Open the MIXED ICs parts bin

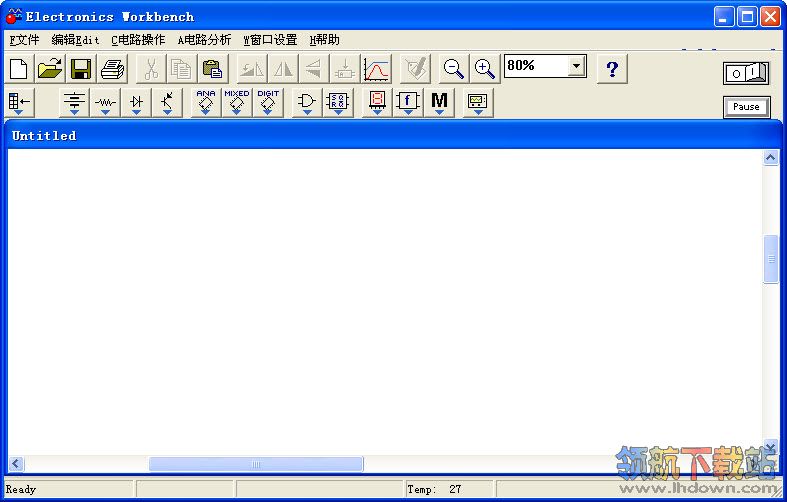pyautogui.click(x=236, y=103)
